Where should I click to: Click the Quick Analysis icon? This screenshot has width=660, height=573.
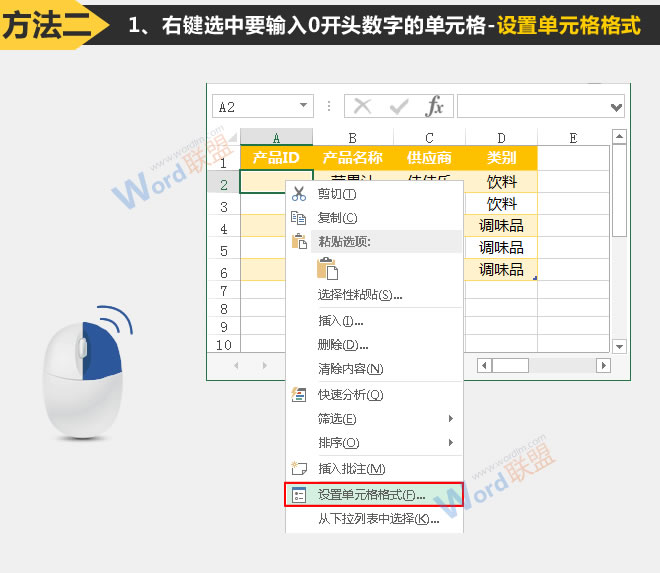pos(299,394)
